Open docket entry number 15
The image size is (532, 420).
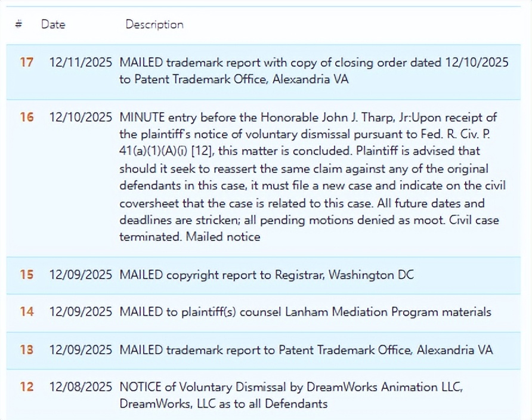point(26,275)
